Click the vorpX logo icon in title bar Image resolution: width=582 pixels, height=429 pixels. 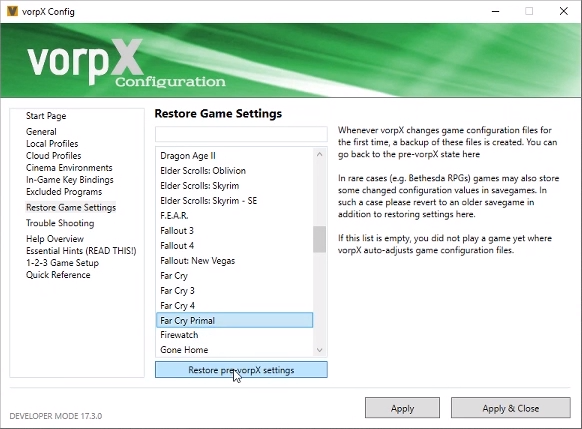click(12, 11)
